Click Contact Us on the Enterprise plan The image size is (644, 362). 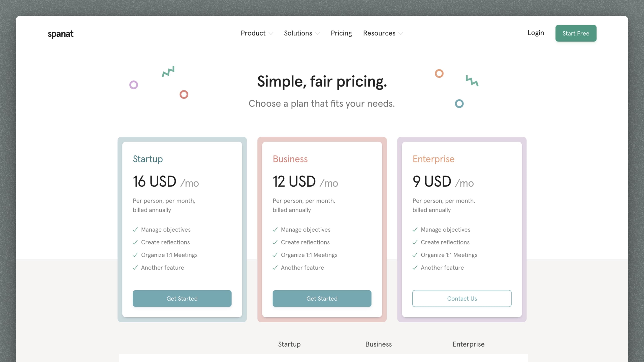coord(462,298)
